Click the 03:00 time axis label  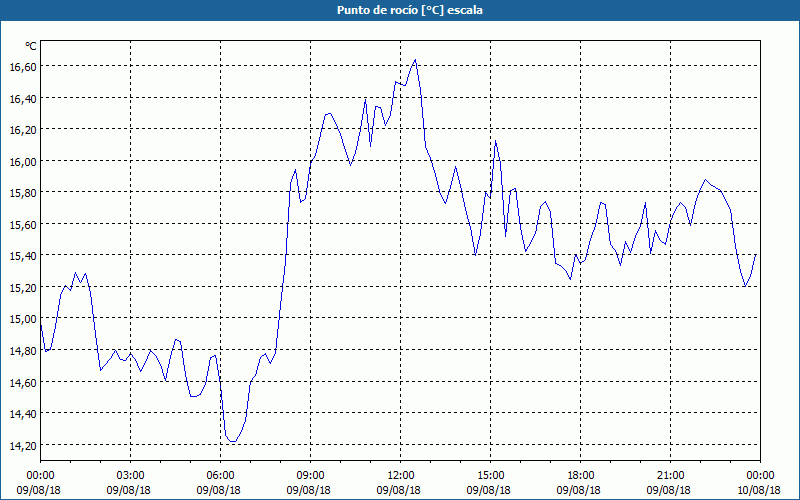pyautogui.click(x=131, y=476)
